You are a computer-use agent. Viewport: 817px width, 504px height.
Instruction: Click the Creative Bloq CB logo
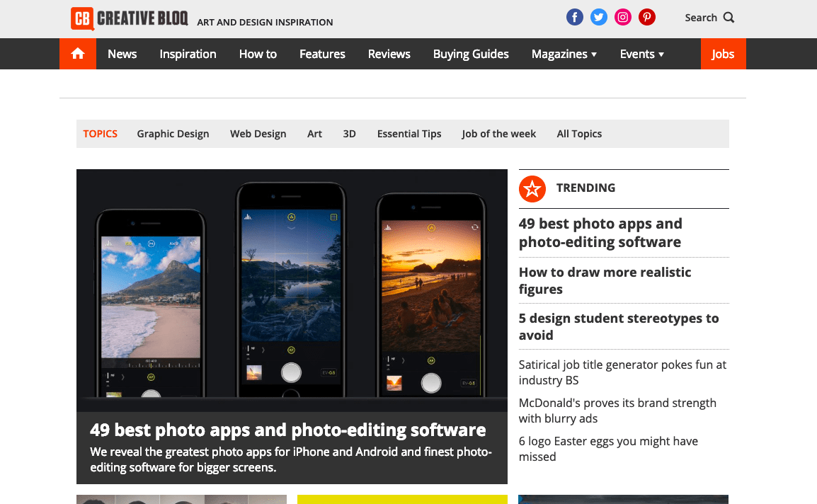pos(130,19)
